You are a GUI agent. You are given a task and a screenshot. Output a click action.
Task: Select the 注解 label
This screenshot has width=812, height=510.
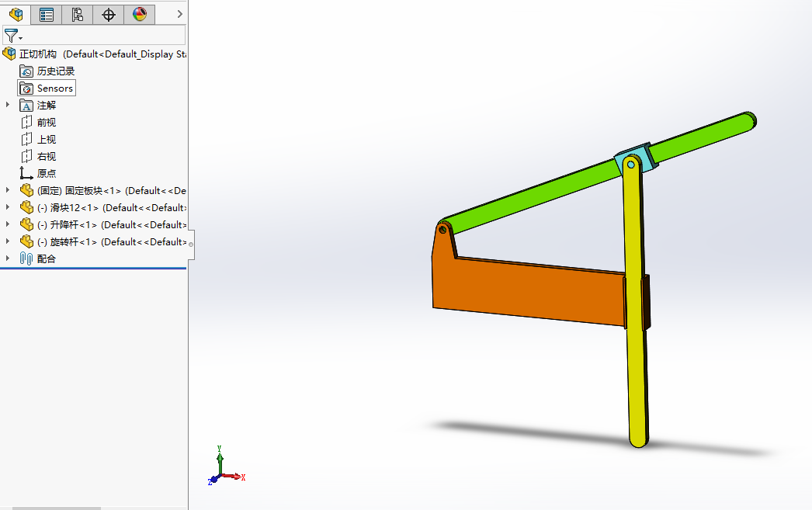[x=46, y=105]
